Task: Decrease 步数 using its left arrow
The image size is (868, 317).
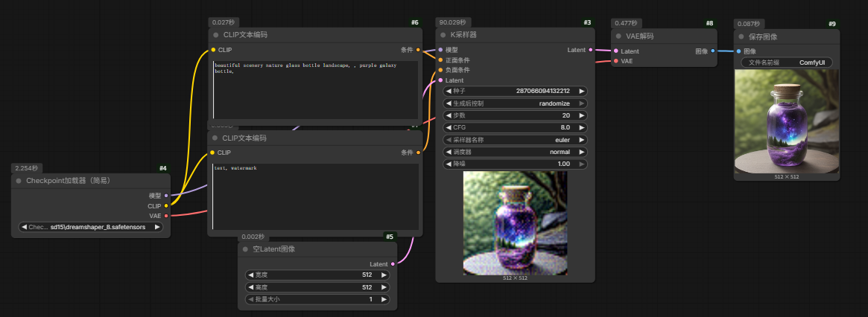Action: (x=449, y=115)
